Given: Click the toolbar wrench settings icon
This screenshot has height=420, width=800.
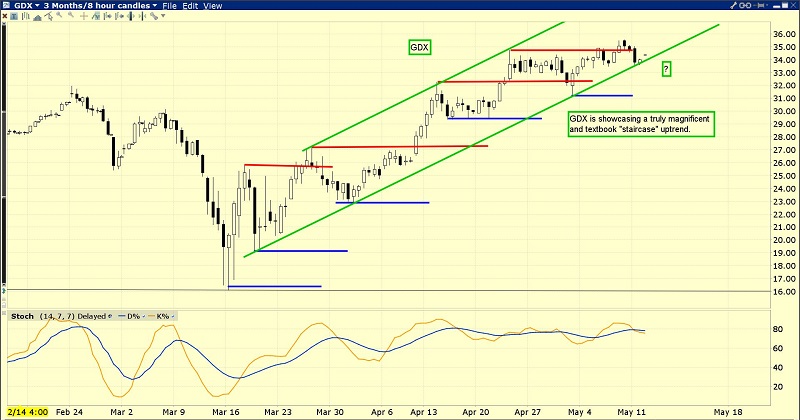Looking at the screenshot, I should (x=154, y=16).
